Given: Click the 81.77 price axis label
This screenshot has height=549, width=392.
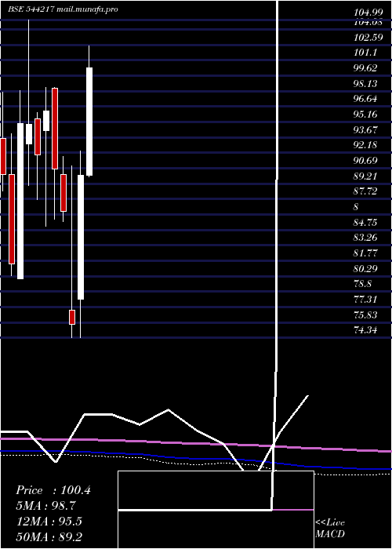Looking at the screenshot, I should coord(365,253).
